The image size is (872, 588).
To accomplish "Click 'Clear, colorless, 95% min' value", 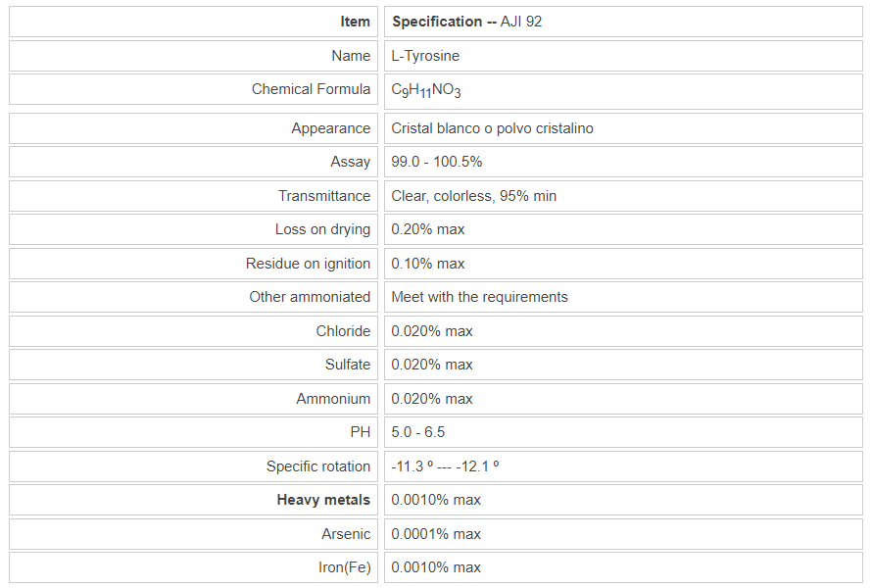I will click(x=473, y=196).
